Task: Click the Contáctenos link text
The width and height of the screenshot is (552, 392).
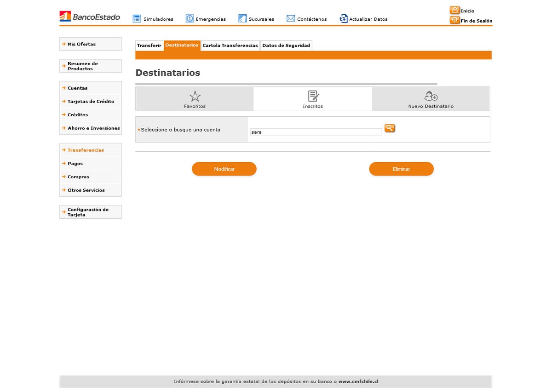Action: [312, 19]
